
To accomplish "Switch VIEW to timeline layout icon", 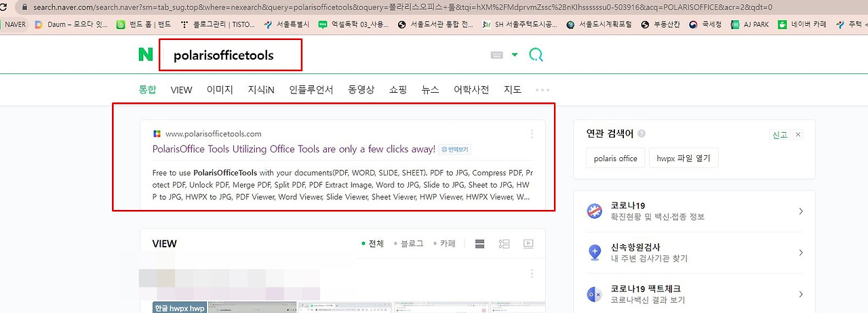I will coord(504,244).
